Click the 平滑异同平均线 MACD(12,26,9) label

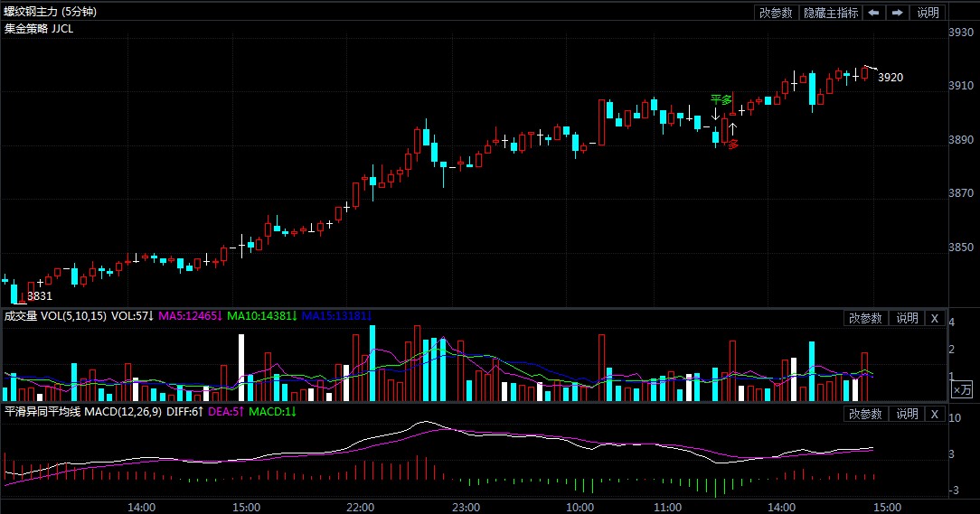82,412
